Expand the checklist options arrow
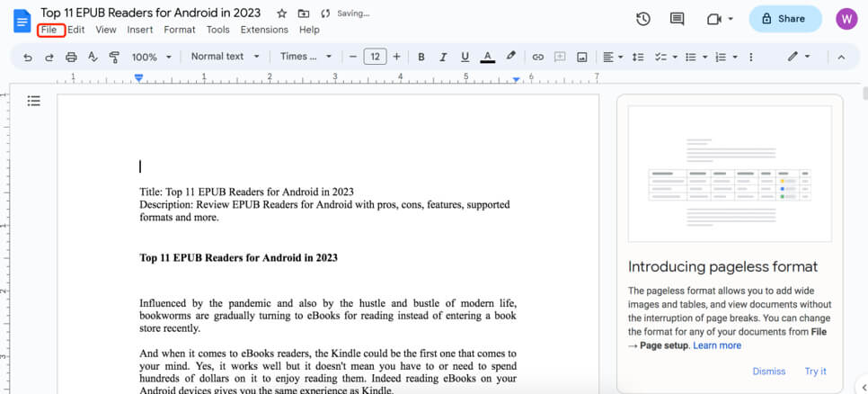 pos(675,57)
